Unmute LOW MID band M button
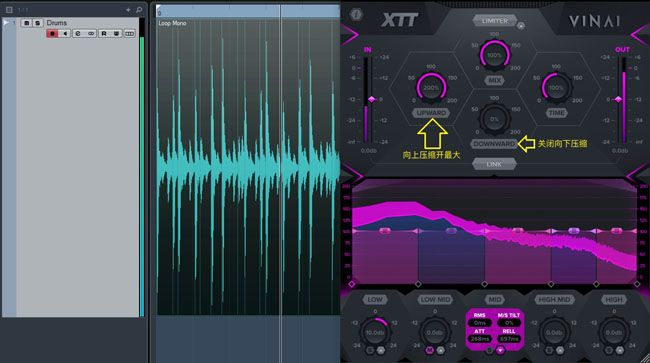The height and width of the screenshot is (363, 650). point(430,351)
